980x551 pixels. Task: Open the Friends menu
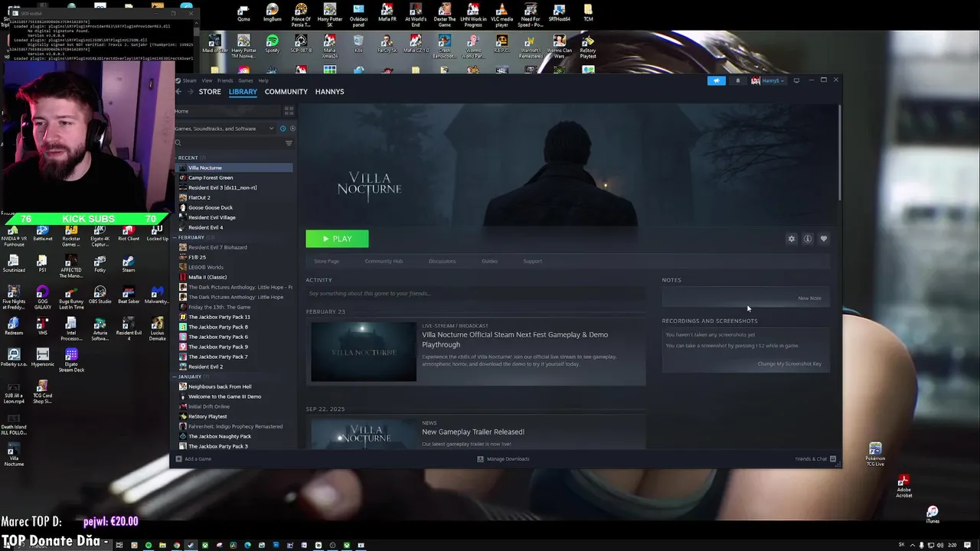tap(225, 80)
